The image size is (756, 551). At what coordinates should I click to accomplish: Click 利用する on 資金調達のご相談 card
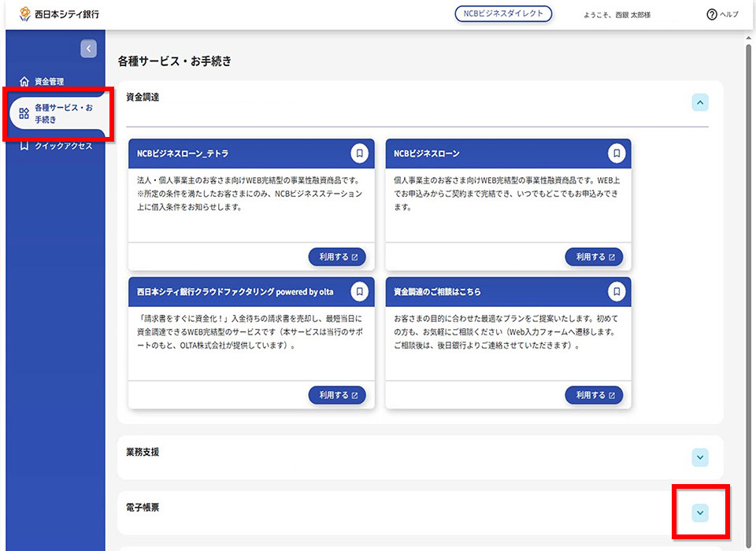(594, 395)
